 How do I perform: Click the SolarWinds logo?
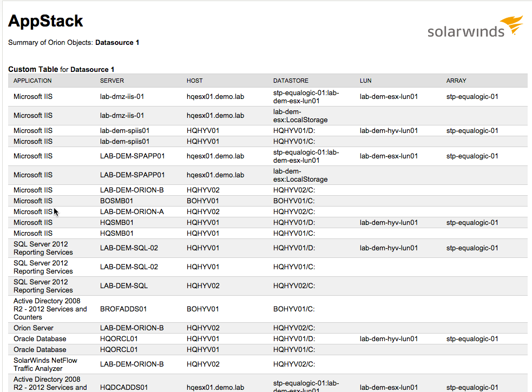tap(475, 26)
